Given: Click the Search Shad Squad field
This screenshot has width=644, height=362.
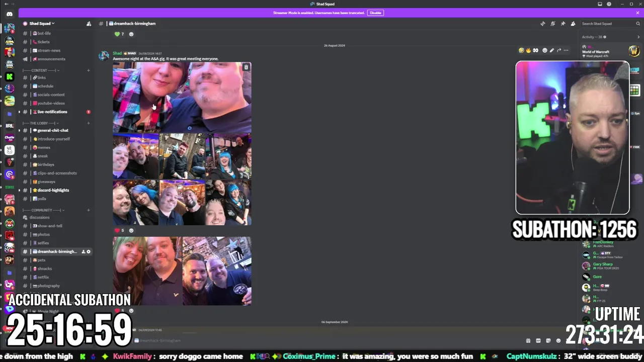Looking at the screenshot, I should [x=610, y=24].
